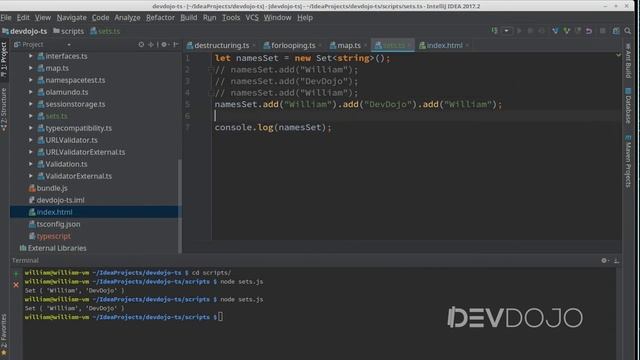Screen dimensions: 640x360
Task: Toggle the Ant Build tool window
Action: pos(628,61)
